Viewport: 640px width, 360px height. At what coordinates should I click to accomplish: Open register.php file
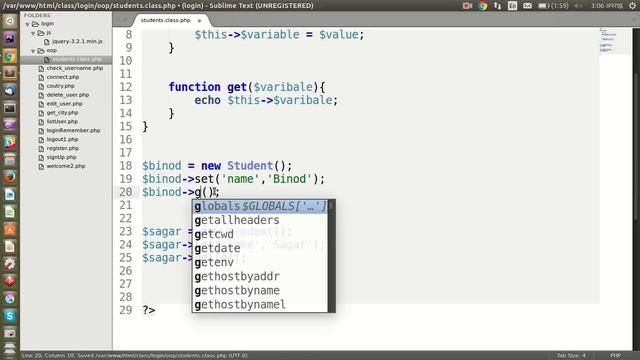click(62, 149)
